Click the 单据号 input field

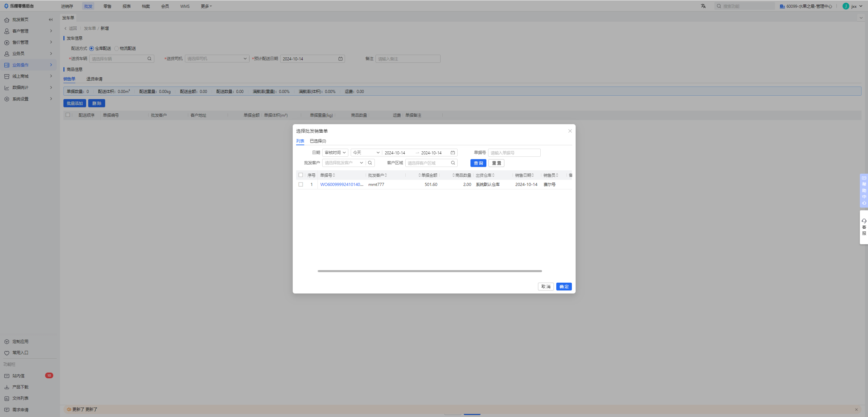pos(514,153)
